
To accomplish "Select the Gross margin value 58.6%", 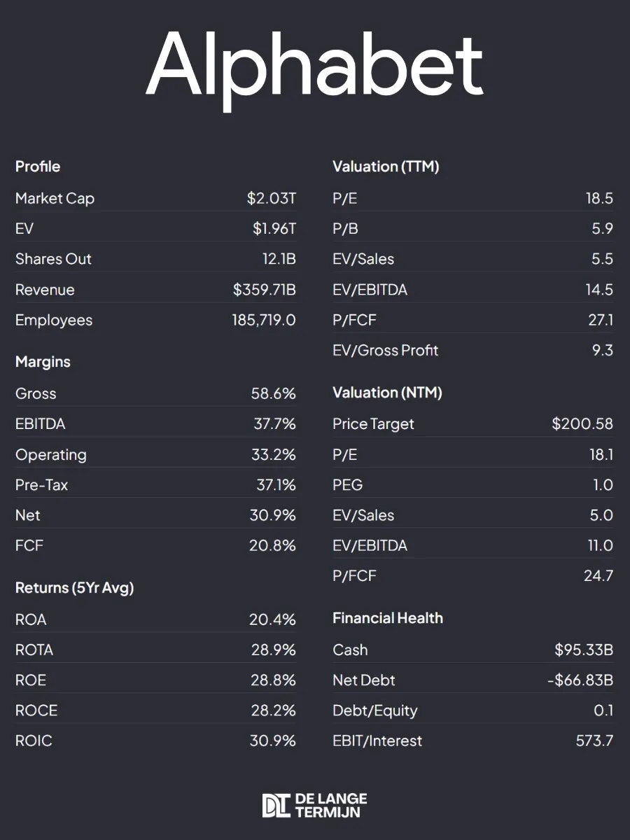I will (x=274, y=393).
